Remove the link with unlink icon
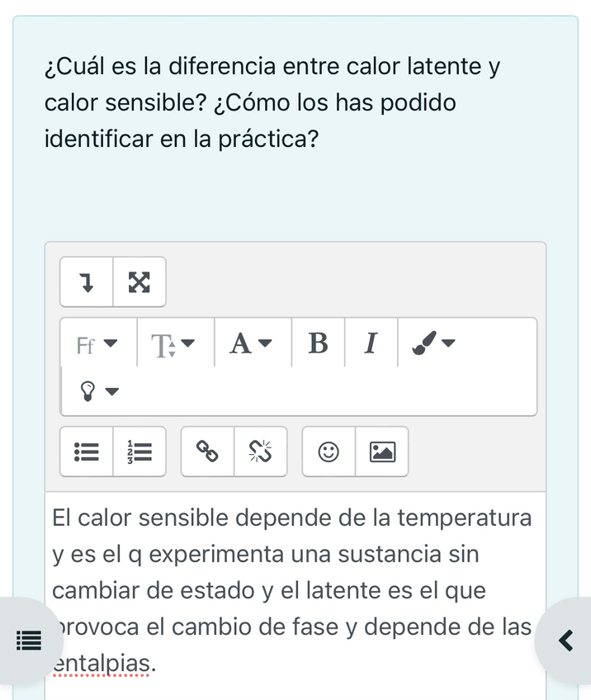 point(261,452)
